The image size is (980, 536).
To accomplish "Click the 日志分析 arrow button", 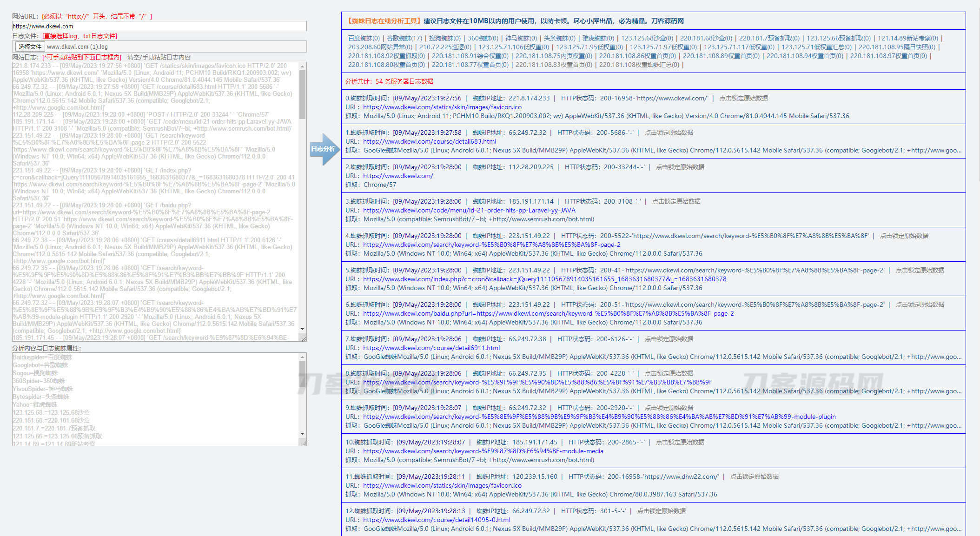I will [x=324, y=149].
